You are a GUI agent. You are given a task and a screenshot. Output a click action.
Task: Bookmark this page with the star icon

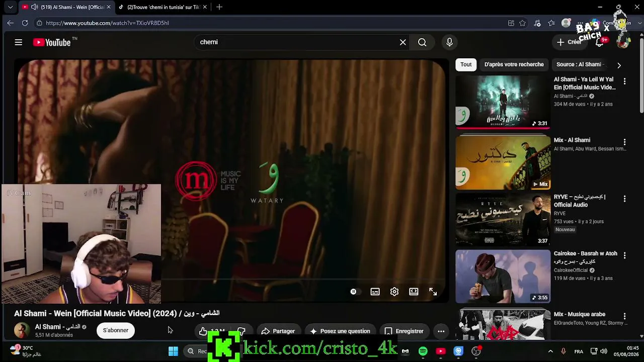click(522, 23)
